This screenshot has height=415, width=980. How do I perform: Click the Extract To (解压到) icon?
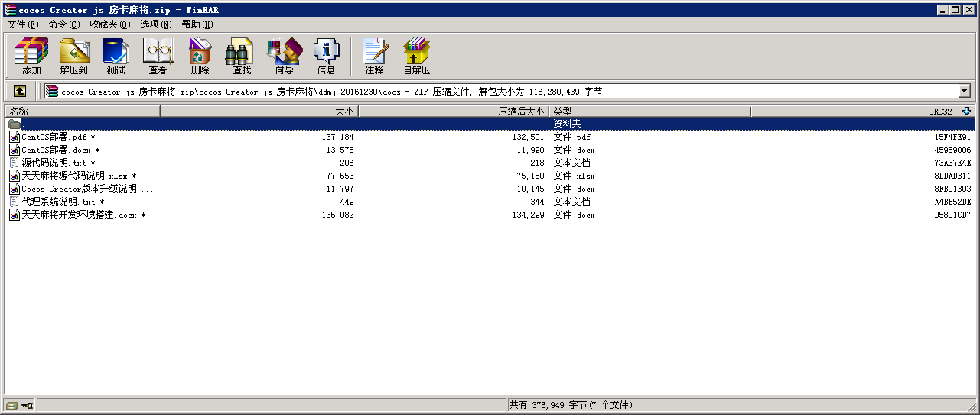point(74,56)
